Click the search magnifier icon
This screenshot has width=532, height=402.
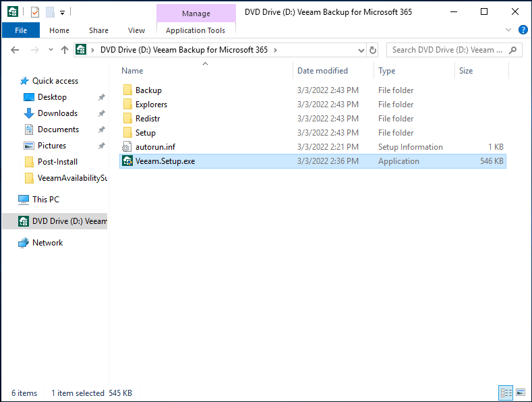[512, 50]
